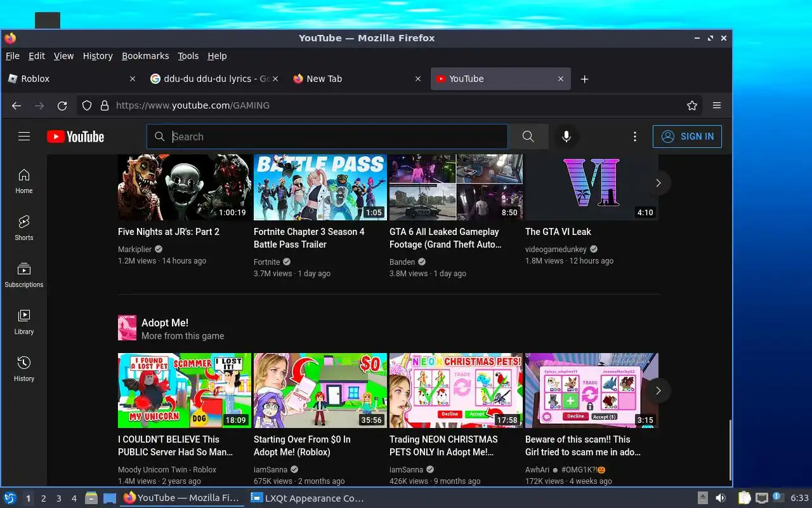This screenshot has height=508, width=812.
Task: Open GTA 6 Leaked Gameplay thumbnail
Action: tap(456, 187)
